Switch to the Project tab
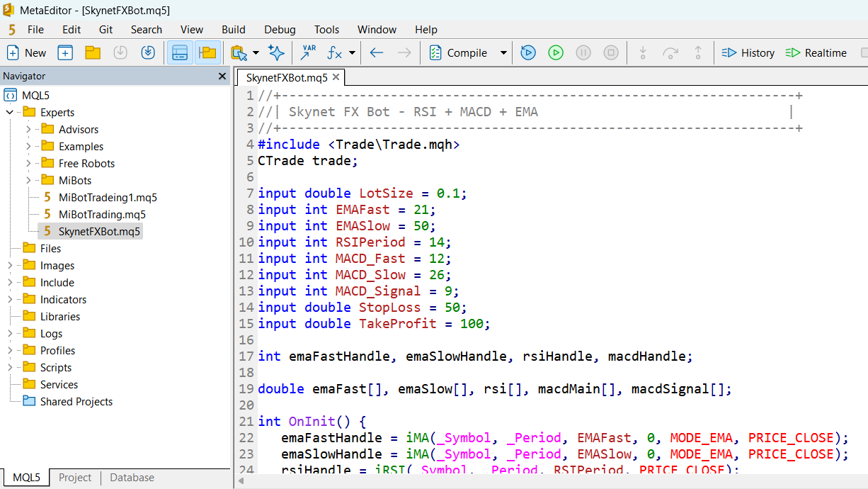868x489 pixels. 75,478
